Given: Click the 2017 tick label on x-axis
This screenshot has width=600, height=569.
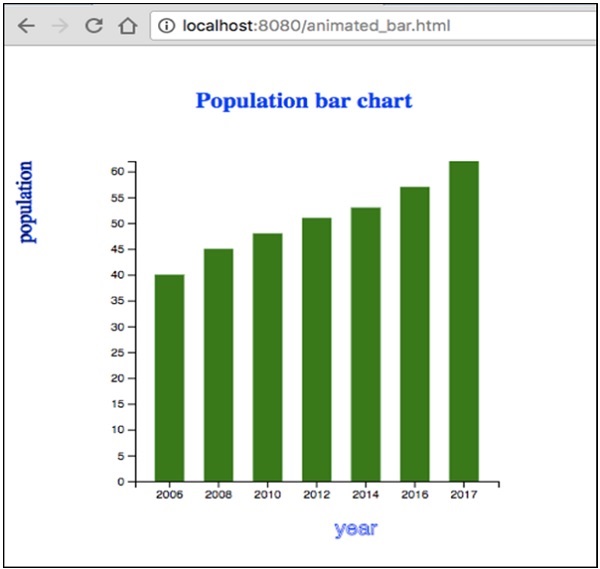Looking at the screenshot, I should tap(463, 494).
